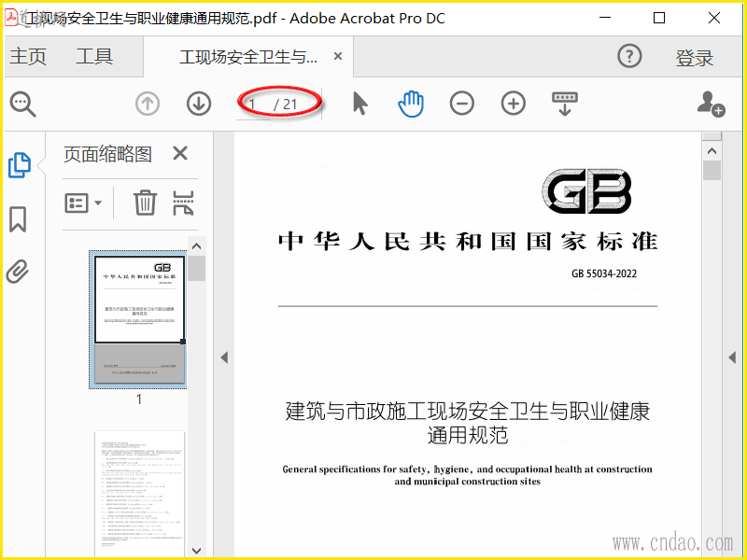
Task: Choose the arrow selection tool
Action: tap(360, 104)
